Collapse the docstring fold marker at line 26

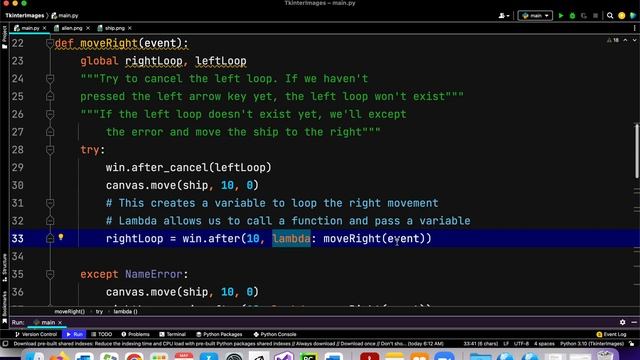[x=50, y=114]
